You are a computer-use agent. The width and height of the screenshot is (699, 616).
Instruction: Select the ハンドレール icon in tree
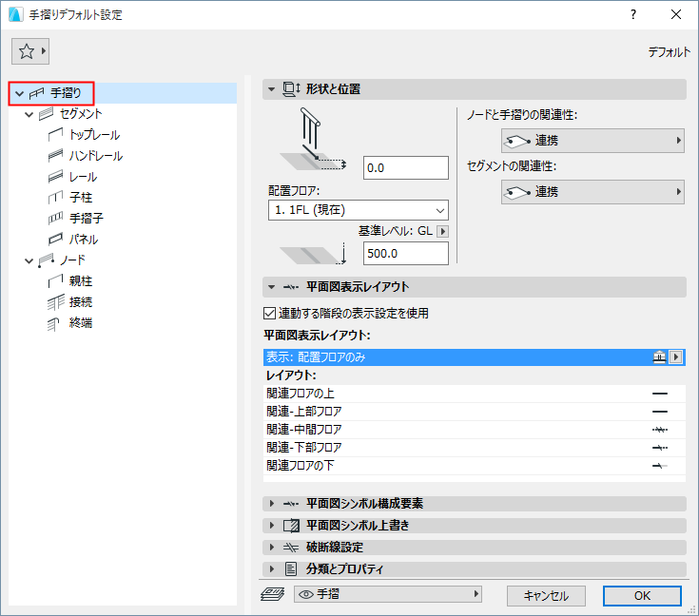55,155
